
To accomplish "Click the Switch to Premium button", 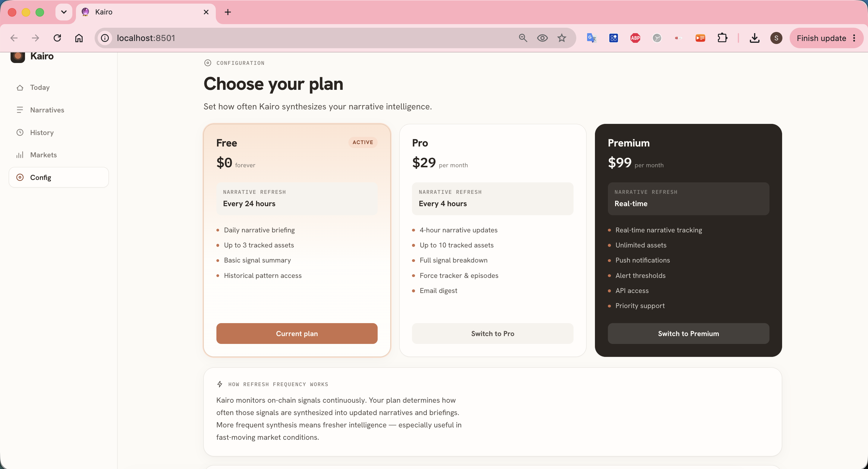I will 688,333.
